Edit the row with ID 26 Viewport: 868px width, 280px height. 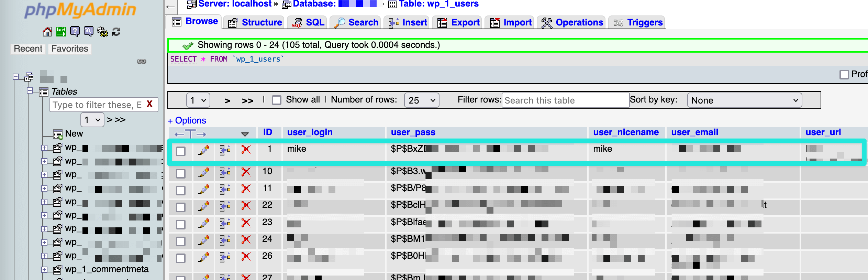[204, 257]
